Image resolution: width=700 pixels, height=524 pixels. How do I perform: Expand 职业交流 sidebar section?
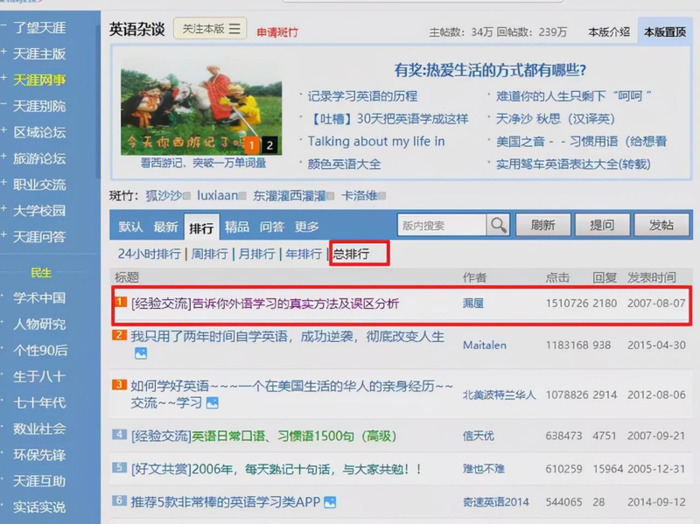[4, 183]
